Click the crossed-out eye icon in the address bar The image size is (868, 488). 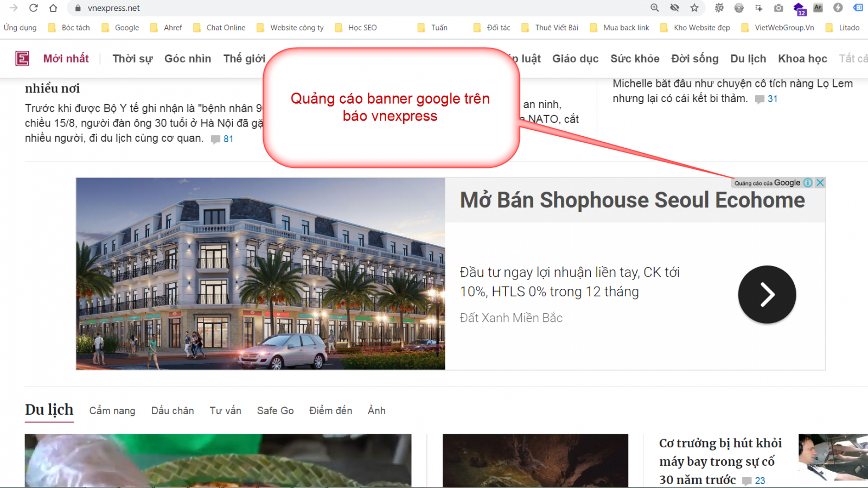coord(674,8)
